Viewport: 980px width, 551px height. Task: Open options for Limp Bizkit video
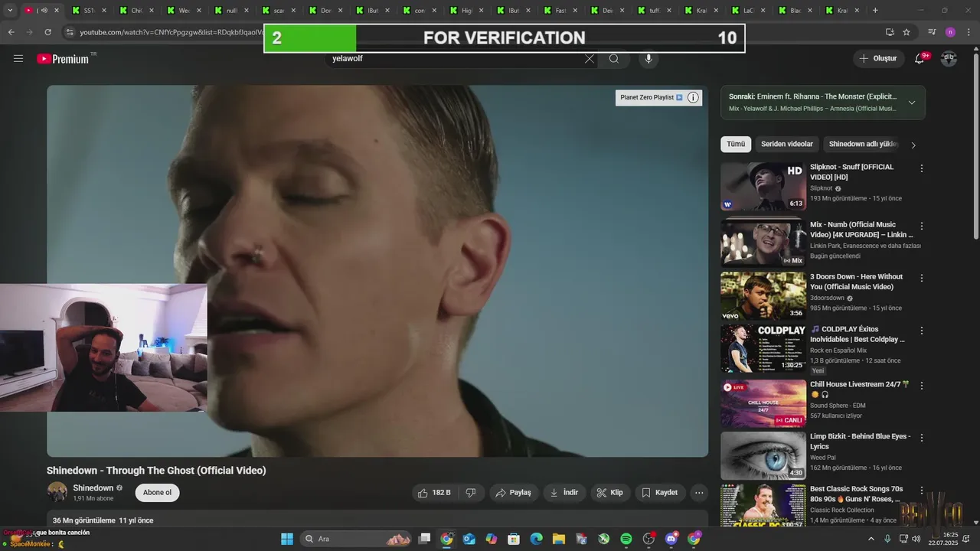922,438
